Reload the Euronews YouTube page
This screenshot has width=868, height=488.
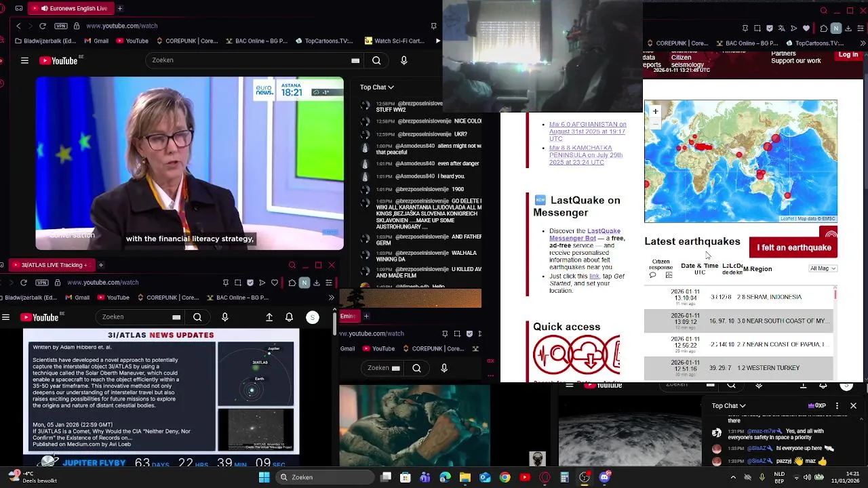[x=42, y=26]
